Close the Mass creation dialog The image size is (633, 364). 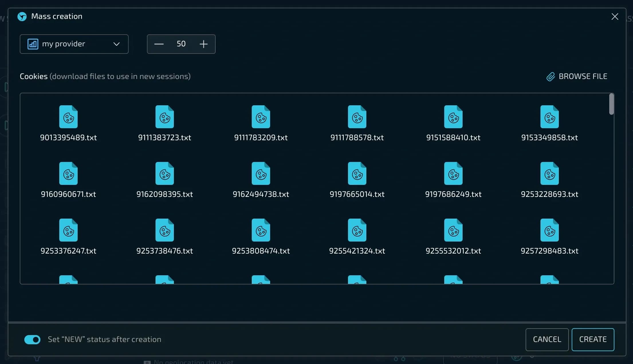point(615,17)
